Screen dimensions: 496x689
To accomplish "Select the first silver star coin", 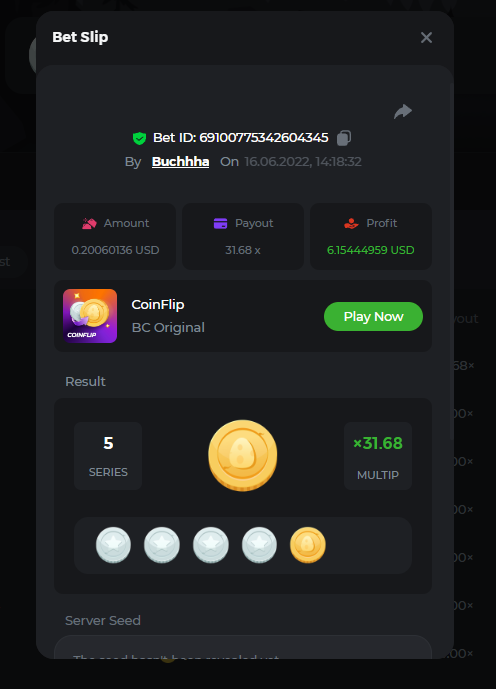I will pos(113,545).
